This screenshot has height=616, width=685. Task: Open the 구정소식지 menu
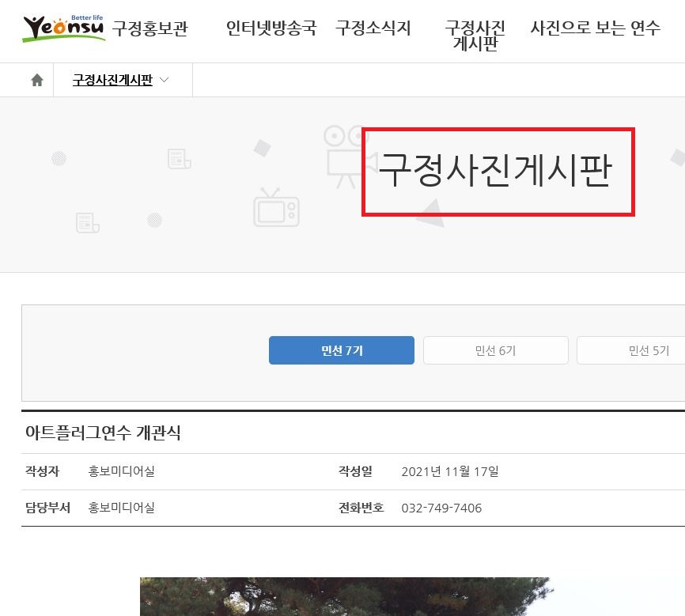[x=373, y=28]
